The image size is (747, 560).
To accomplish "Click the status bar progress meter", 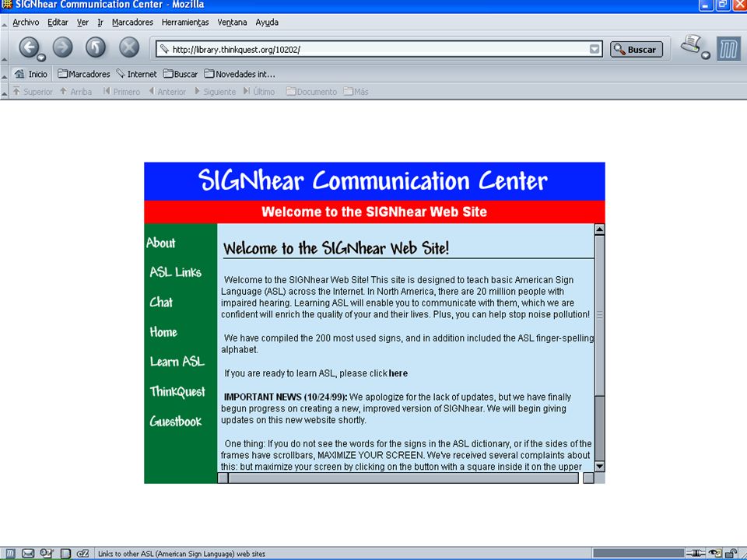I will [x=638, y=553].
